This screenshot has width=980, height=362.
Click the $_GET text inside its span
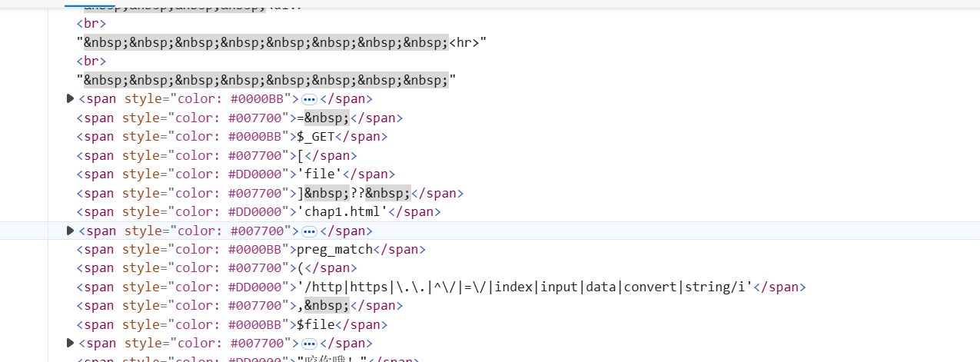[x=315, y=137]
